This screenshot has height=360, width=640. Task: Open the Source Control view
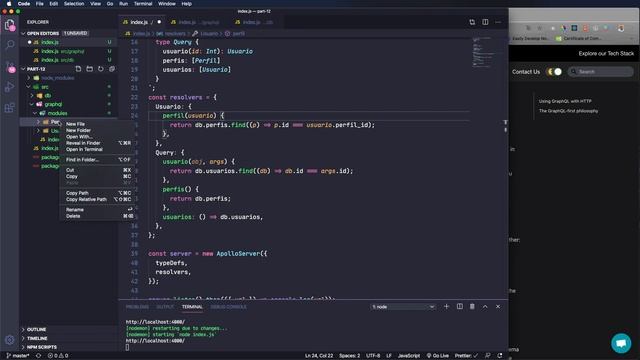coord(10,67)
